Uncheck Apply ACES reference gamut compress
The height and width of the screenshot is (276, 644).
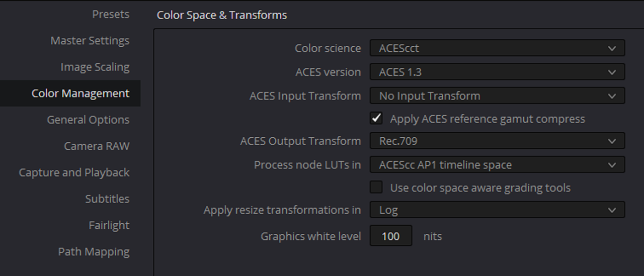(x=376, y=119)
